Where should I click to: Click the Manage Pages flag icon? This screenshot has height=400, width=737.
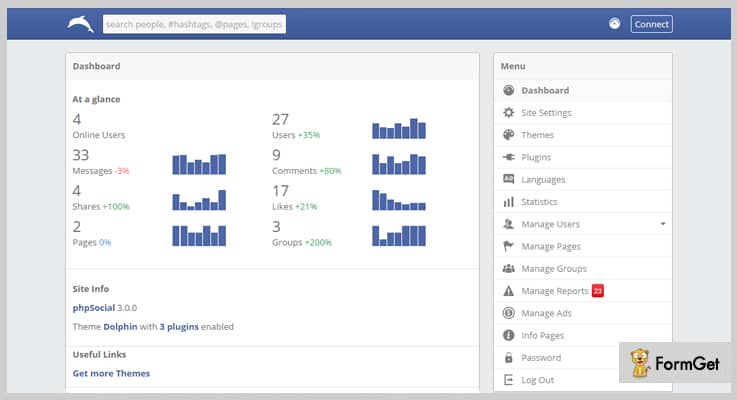tap(509, 246)
